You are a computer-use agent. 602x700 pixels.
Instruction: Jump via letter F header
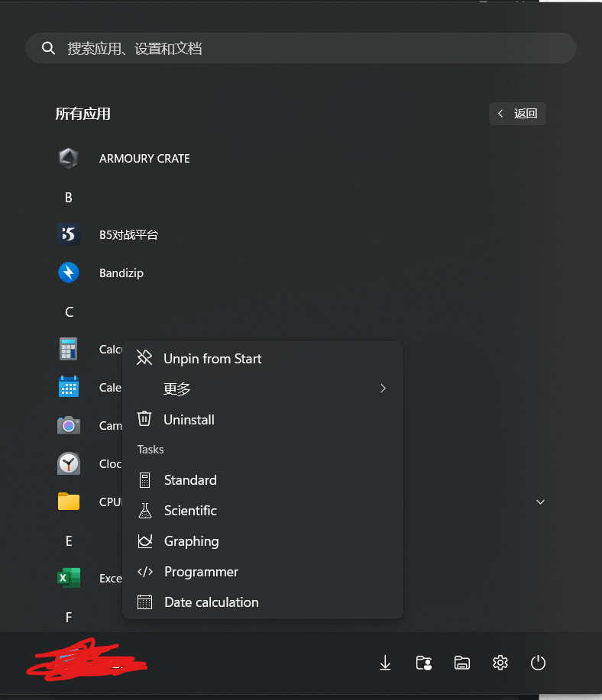pos(69,617)
